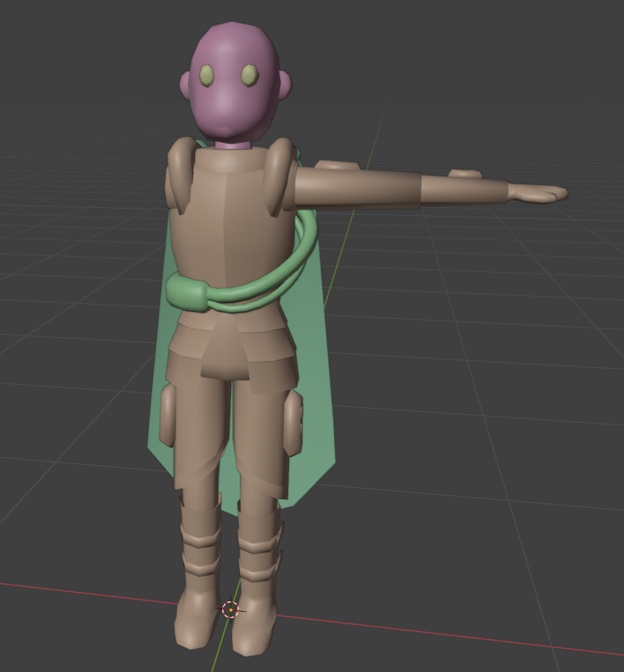Select the thigh holster on the viewer's left

[168, 414]
